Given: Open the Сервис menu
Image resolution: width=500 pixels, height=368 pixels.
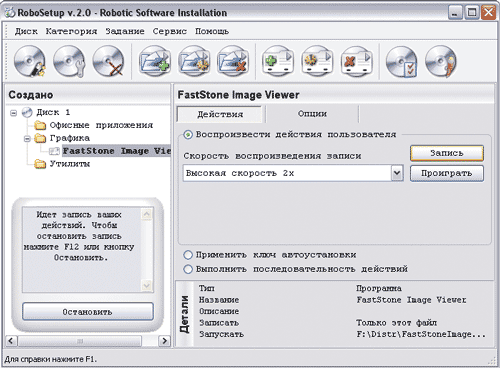Looking at the screenshot, I should [170, 31].
